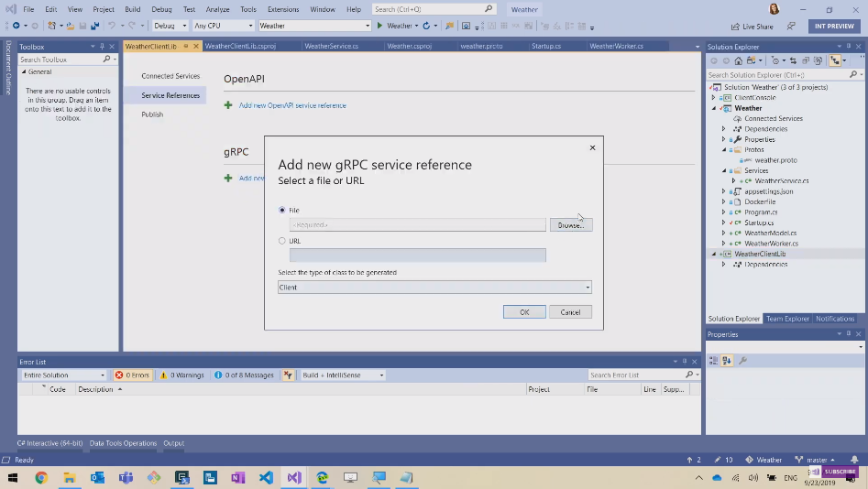Click the Categorized icon in Properties panel
This screenshot has width=868, height=489.
click(714, 361)
